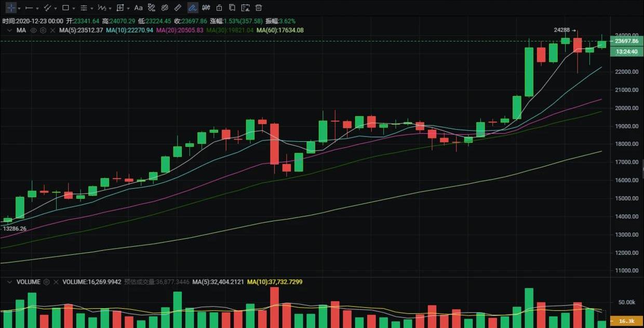The image size is (644, 328).
Task: Activate the highlighted freehand drawing tool
Action: point(192,8)
